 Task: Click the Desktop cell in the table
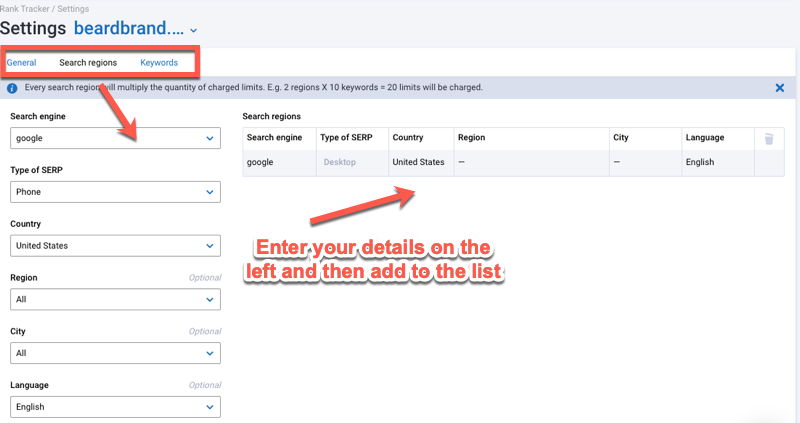339,162
